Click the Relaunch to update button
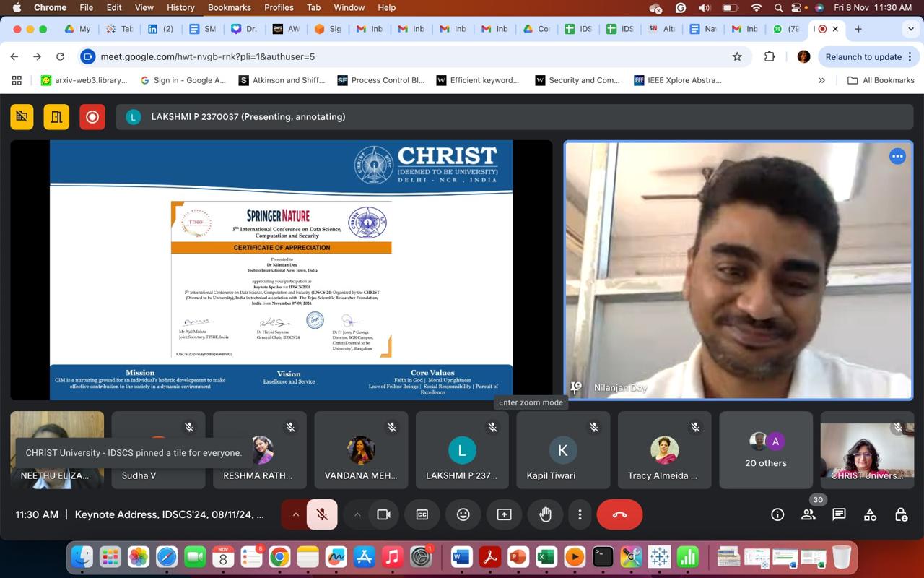 point(863,56)
